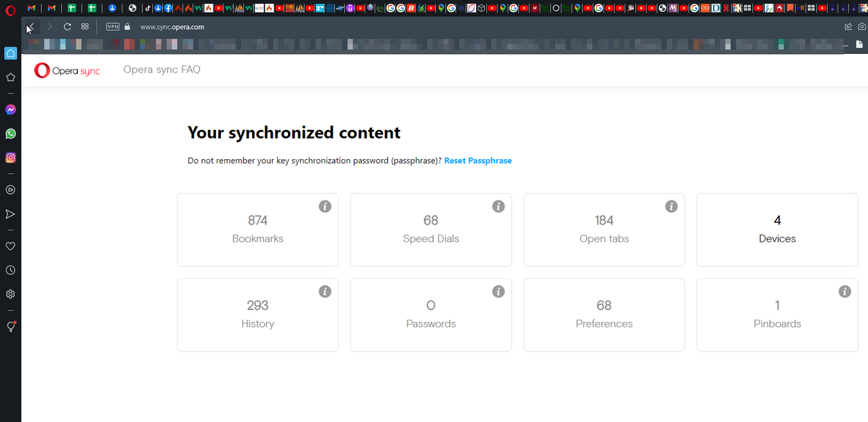
Task: Show info for History card
Action: [x=325, y=292]
